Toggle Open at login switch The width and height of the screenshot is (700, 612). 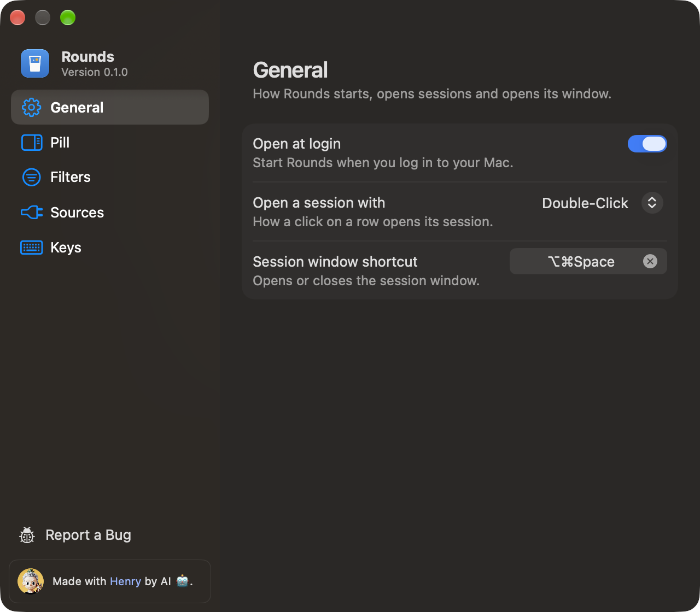coord(647,144)
